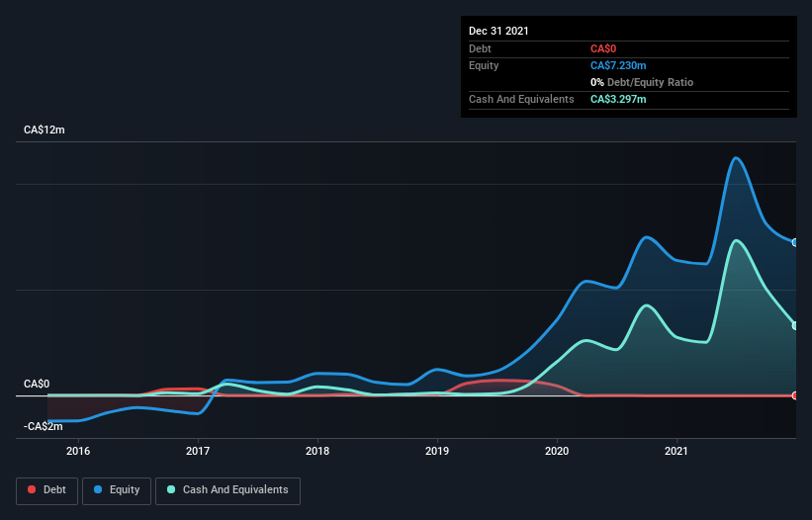
Task: Toggle the Equity series legend button
Action: (117, 490)
